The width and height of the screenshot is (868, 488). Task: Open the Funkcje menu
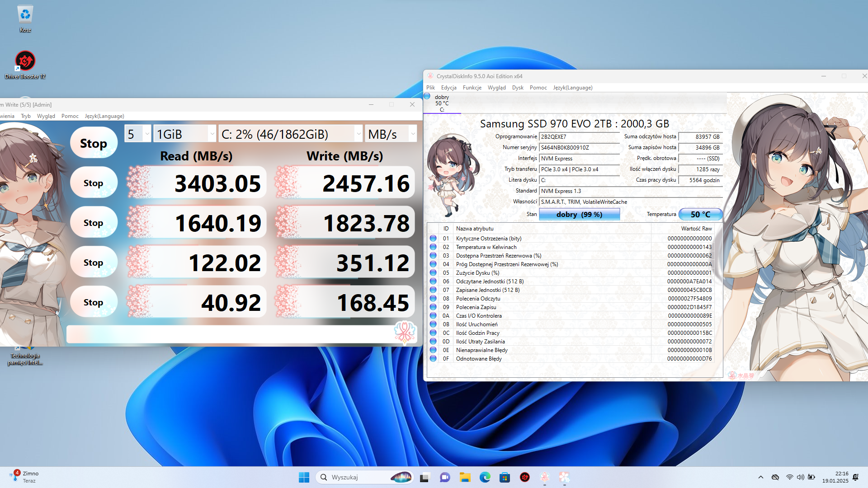pos(472,88)
